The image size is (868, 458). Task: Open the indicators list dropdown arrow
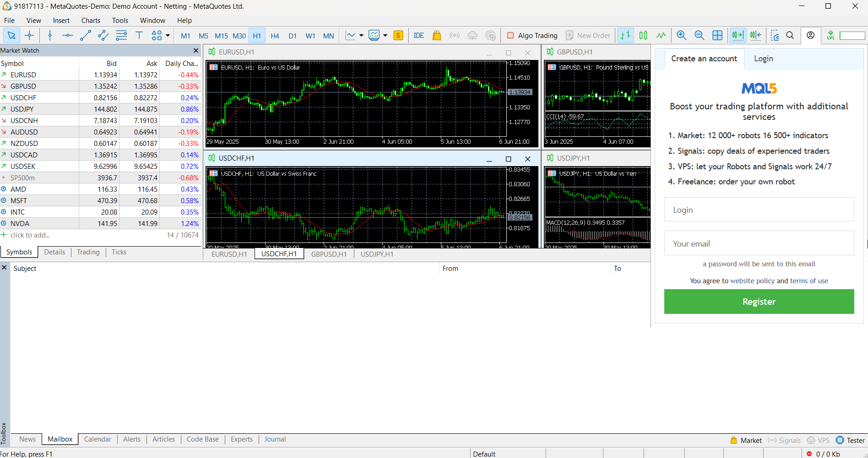(361, 36)
